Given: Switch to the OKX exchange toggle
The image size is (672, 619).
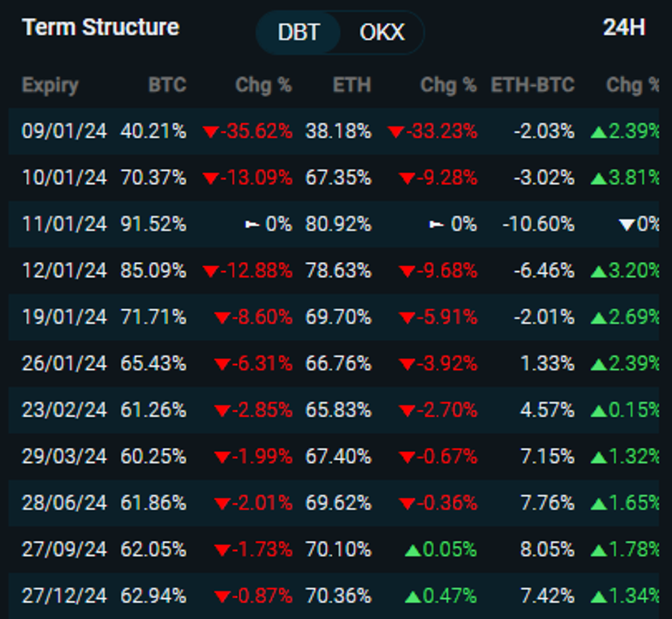Looking at the screenshot, I should pyautogui.click(x=382, y=32).
